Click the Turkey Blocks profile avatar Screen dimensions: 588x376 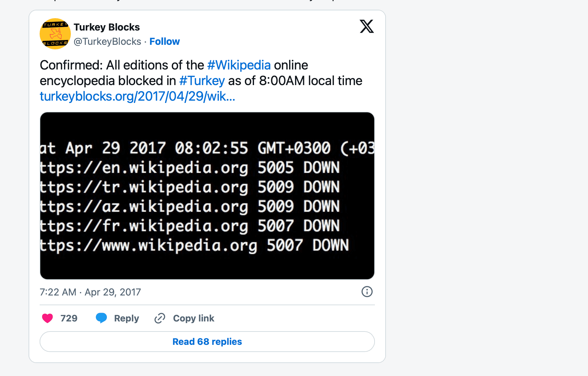point(55,34)
